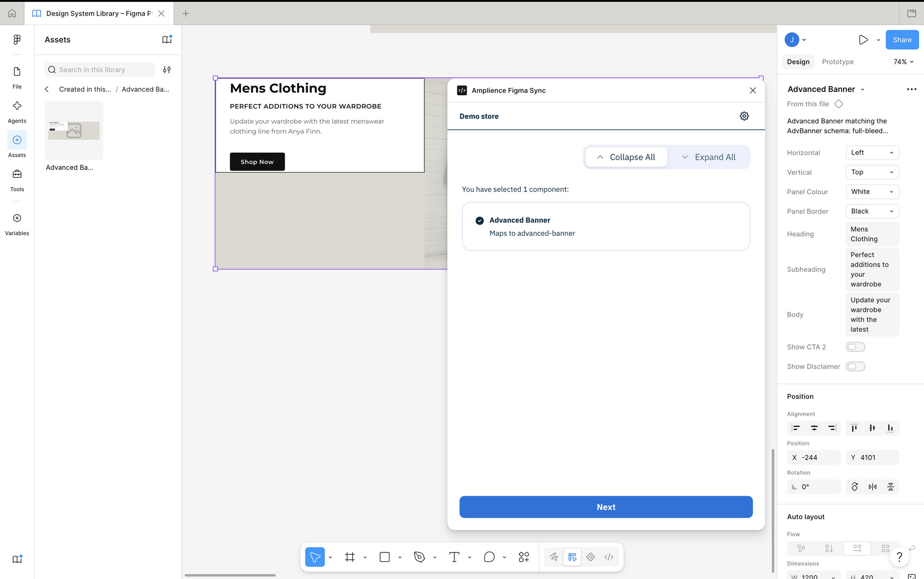Select the Text tool

pyautogui.click(x=454, y=557)
